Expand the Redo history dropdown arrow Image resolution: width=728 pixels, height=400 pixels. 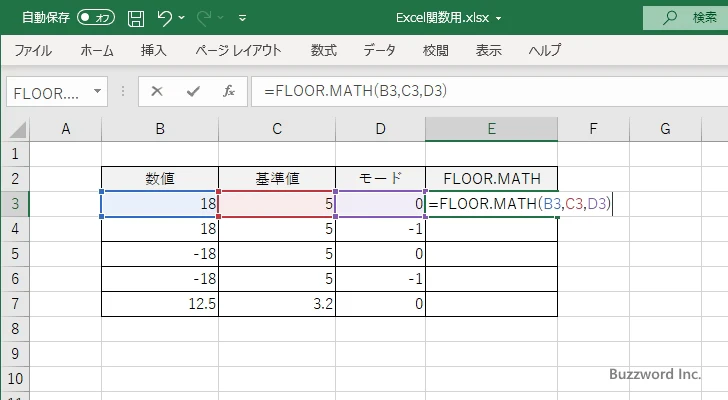point(221,18)
